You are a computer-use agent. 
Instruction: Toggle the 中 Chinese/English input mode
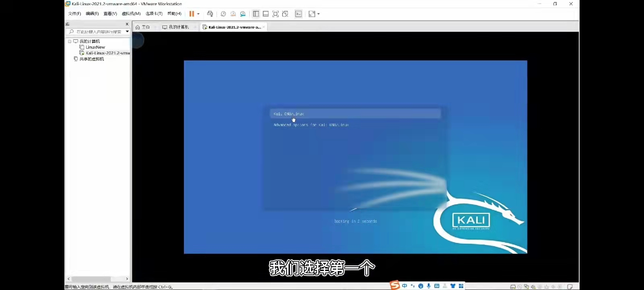coord(405,286)
